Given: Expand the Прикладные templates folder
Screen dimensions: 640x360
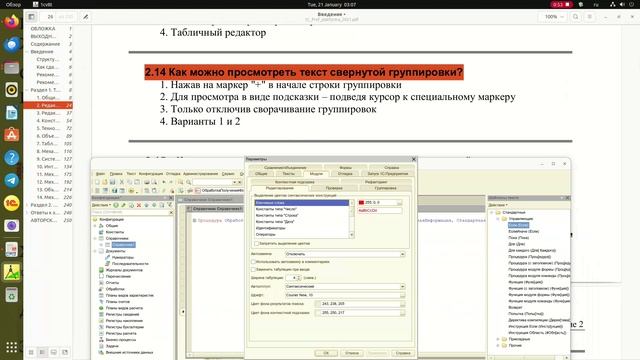Looking at the screenshot, I should pyautogui.click(x=498, y=339).
